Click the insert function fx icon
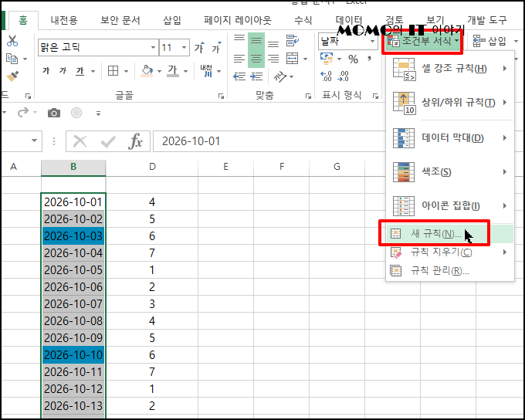The image size is (525, 420). (x=136, y=141)
